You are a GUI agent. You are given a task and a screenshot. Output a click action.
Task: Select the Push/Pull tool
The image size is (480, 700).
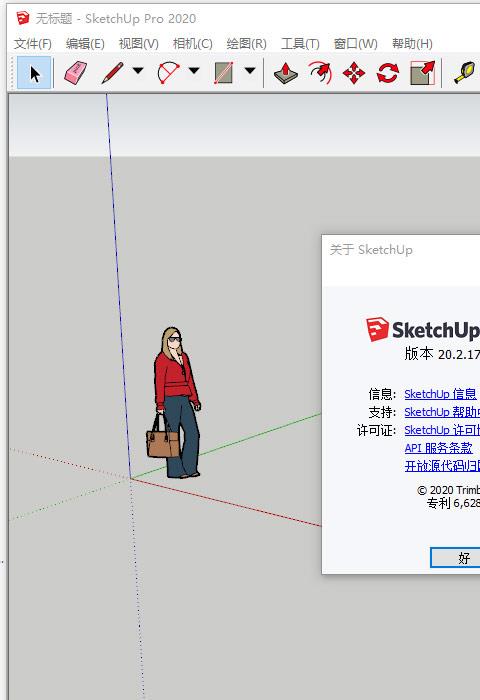point(286,73)
